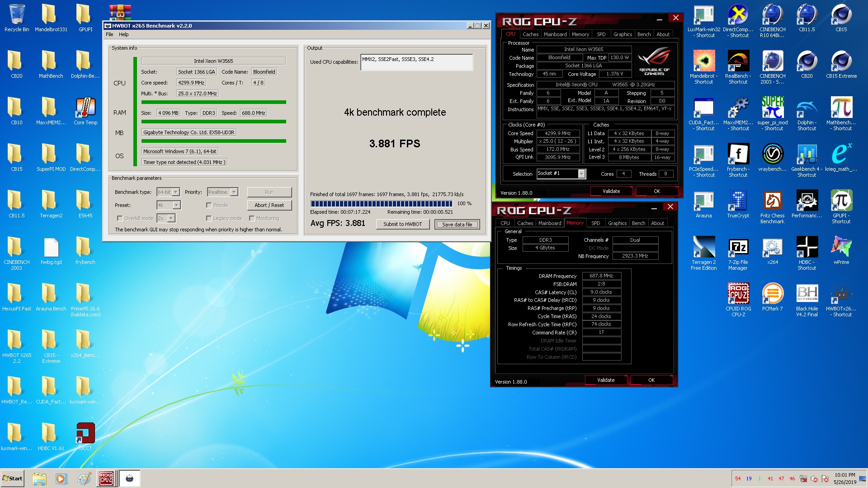Click the taskbar clock showing 10:01 PM

(845, 479)
